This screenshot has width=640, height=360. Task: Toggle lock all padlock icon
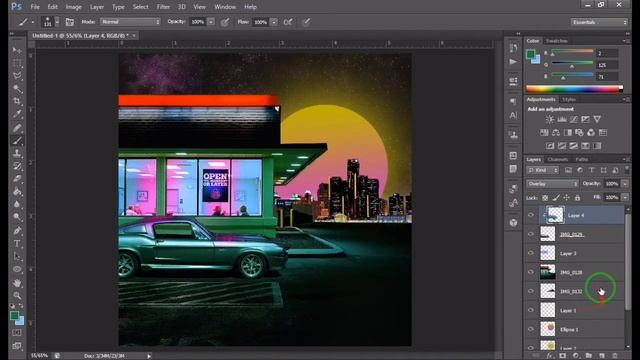(x=577, y=198)
